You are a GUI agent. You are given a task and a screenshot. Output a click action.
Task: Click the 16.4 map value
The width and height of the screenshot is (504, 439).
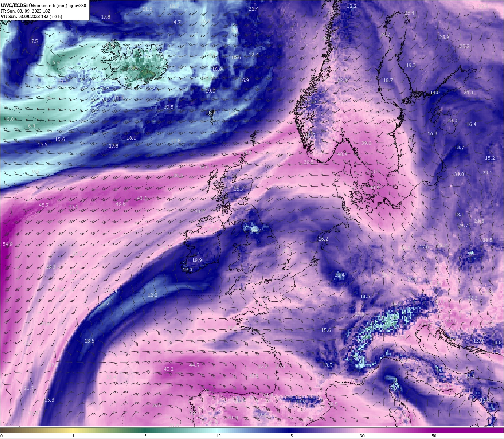[x=471, y=124]
